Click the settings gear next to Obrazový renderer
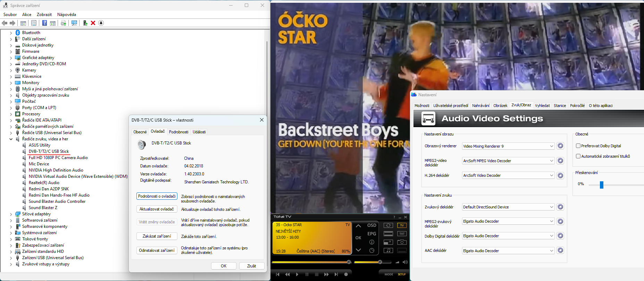The height and width of the screenshot is (281, 644). pyautogui.click(x=560, y=146)
